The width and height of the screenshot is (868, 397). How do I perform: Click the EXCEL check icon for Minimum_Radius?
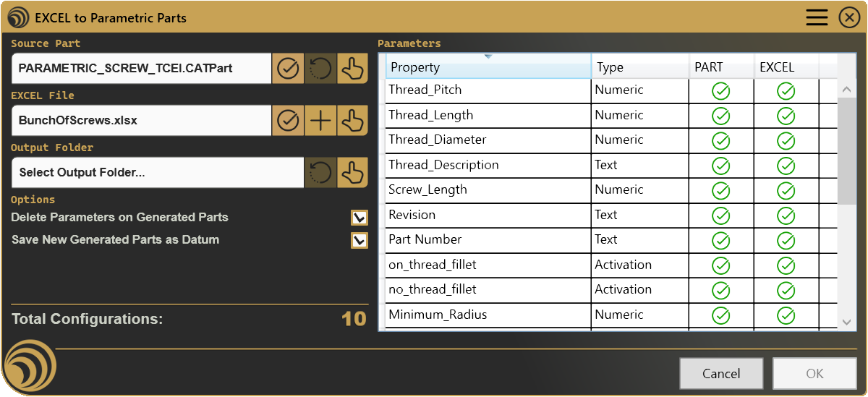[786, 315]
